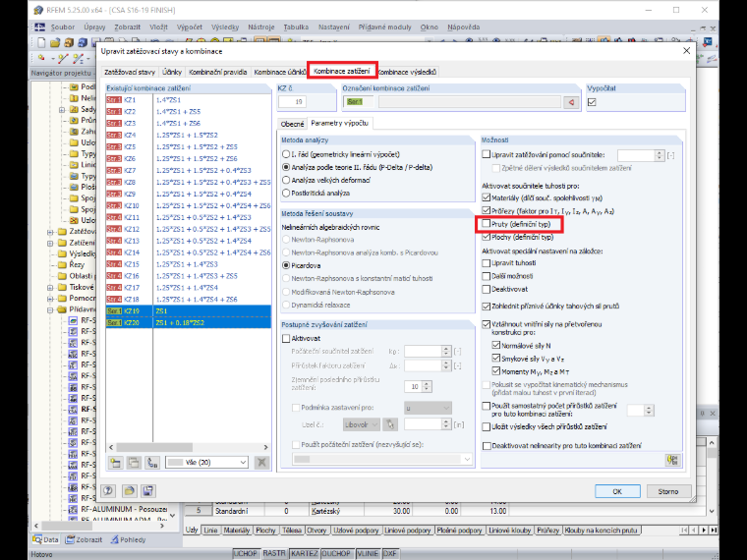Click the table vertical scrollbar down arrow
The width and height of the screenshot is (747, 560).
[x=712, y=512]
